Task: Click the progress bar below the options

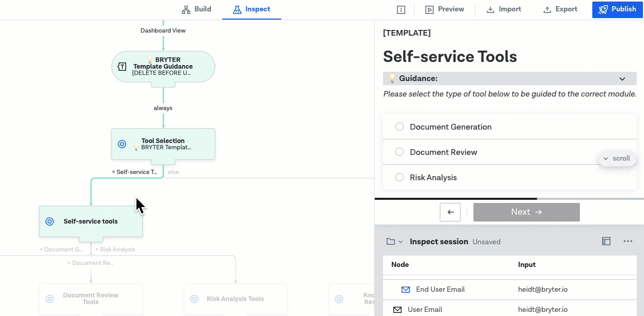Action: tap(509, 199)
